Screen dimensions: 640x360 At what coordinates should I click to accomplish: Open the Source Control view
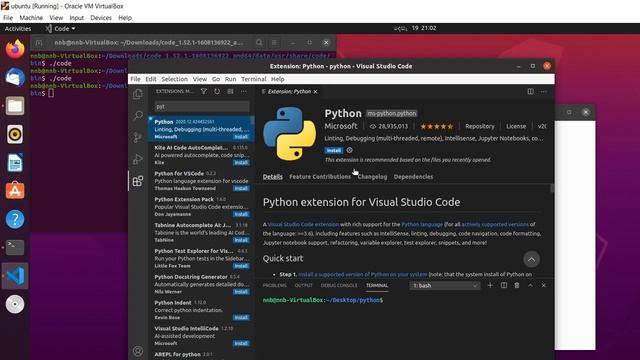pyautogui.click(x=138, y=137)
